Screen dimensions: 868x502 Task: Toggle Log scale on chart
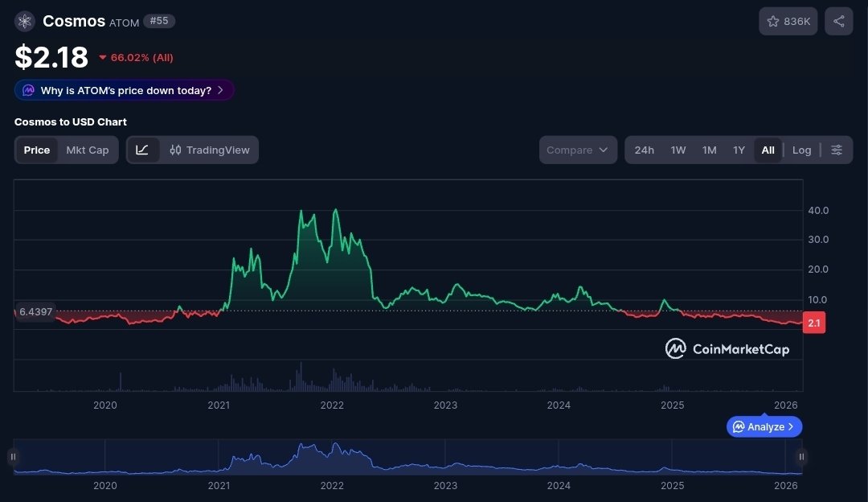click(x=801, y=150)
